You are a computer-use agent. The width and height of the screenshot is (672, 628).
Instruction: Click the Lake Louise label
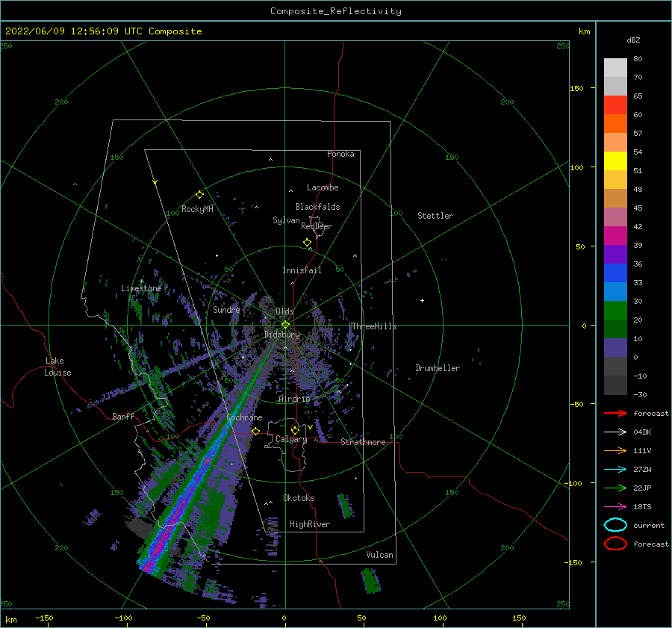pos(57,367)
